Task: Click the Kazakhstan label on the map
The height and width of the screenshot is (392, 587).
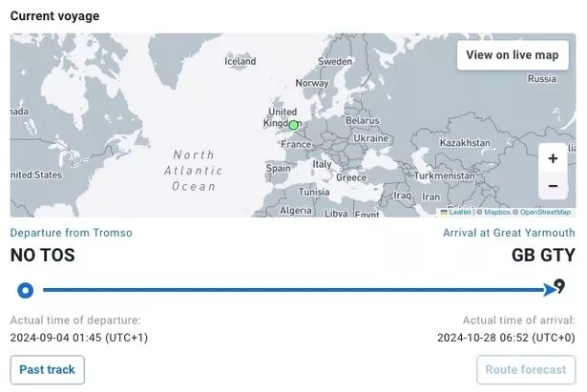Action: [x=465, y=143]
